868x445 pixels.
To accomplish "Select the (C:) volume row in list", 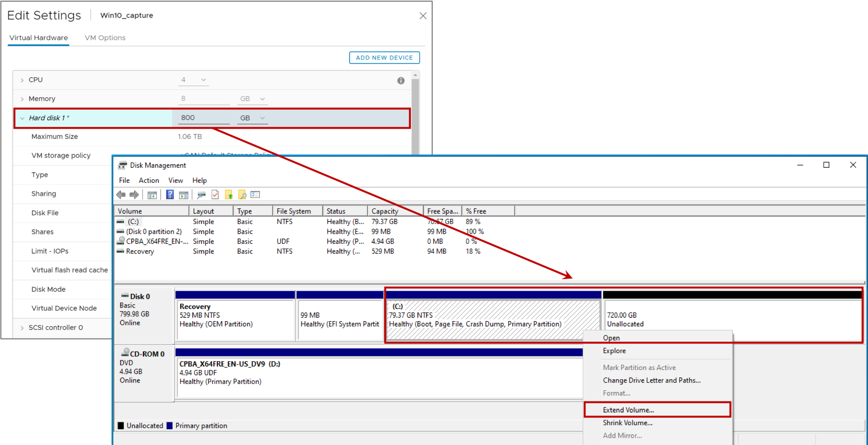I will pyautogui.click(x=300, y=222).
